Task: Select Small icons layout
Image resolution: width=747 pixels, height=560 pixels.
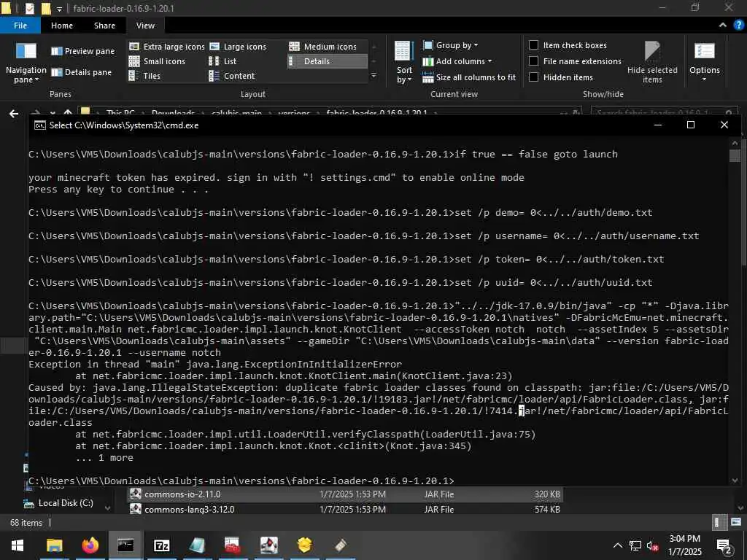Action: [x=158, y=61]
